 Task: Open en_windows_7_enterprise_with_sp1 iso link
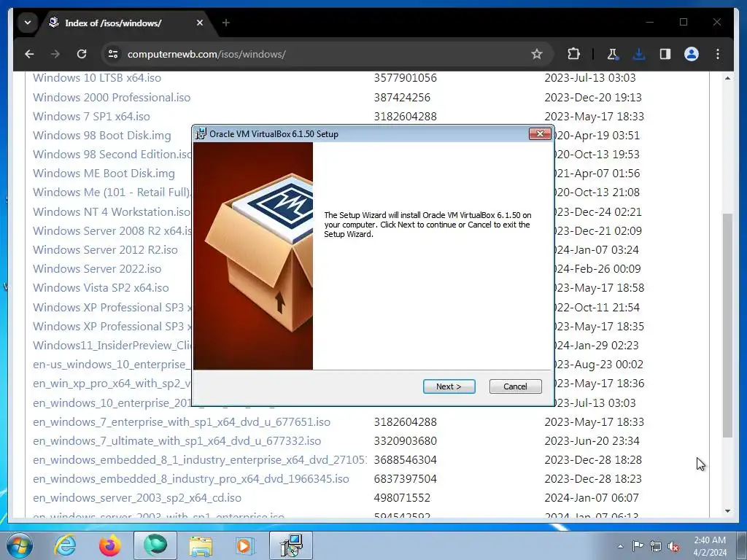click(x=182, y=422)
